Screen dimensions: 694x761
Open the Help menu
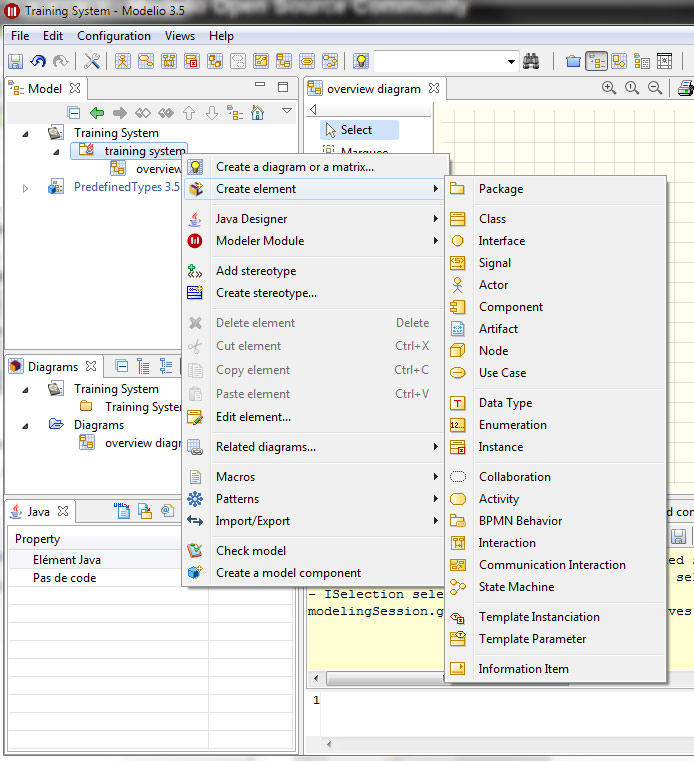coord(221,36)
